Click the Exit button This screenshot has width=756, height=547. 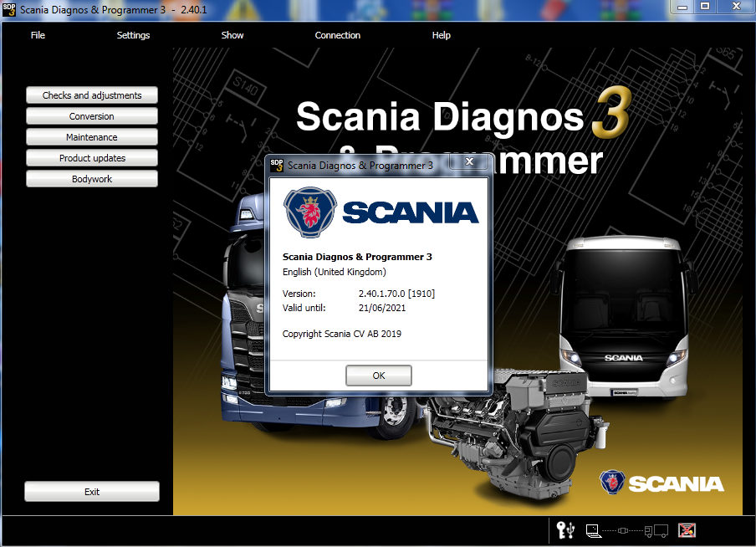coord(92,492)
